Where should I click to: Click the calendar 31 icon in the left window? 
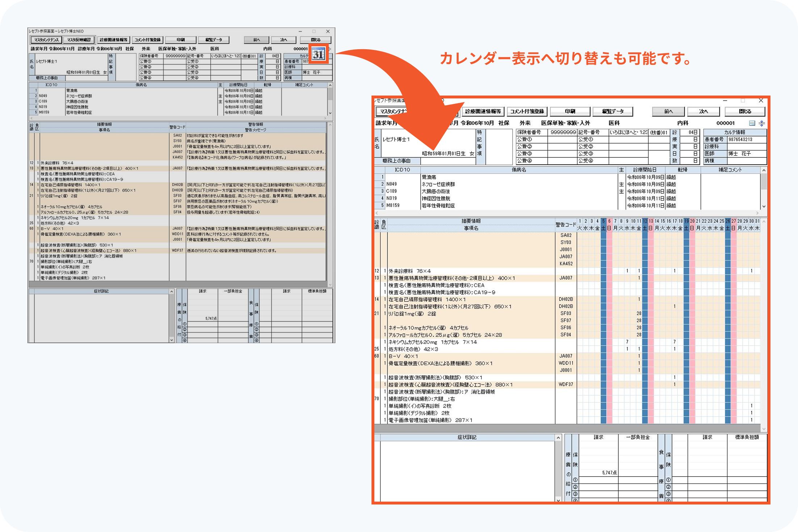[318, 54]
